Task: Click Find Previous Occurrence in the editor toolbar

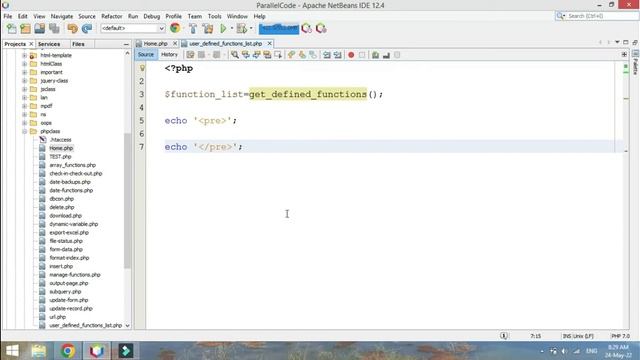Action: pos(246,55)
